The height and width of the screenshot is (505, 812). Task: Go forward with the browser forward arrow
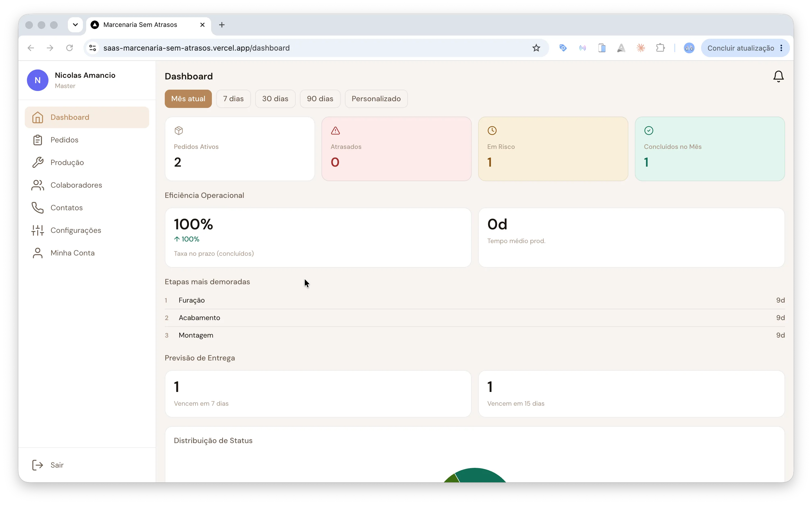click(x=50, y=48)
